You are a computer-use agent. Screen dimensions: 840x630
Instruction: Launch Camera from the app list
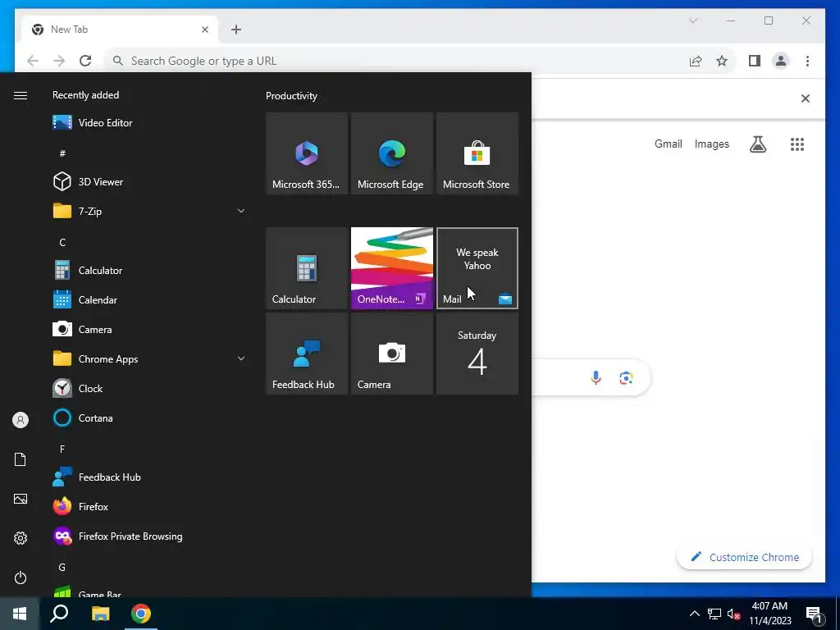coord(148,330)
